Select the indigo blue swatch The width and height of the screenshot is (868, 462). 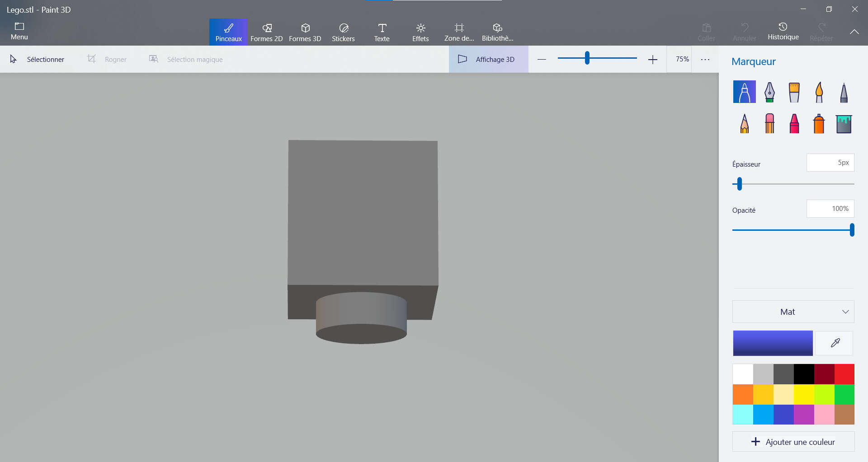click(x=783, y=415)
